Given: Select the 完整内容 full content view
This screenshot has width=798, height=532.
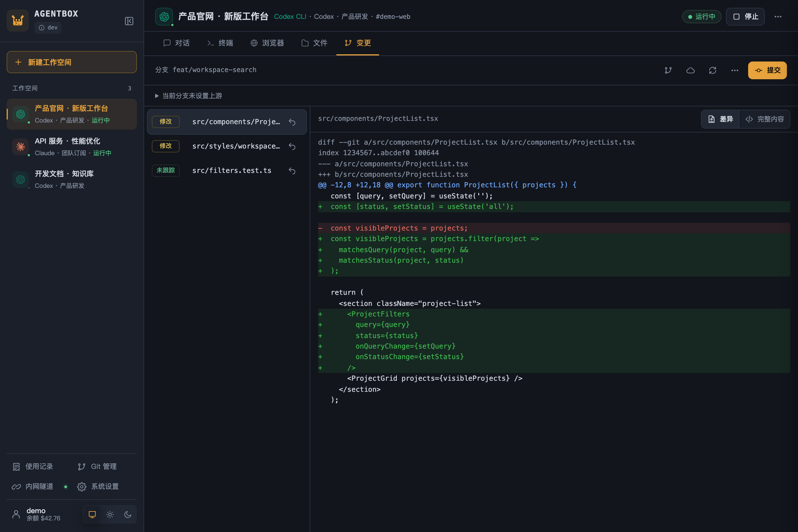Looking at the screenshot, I should pyautogui.click(x=764, y=119).
